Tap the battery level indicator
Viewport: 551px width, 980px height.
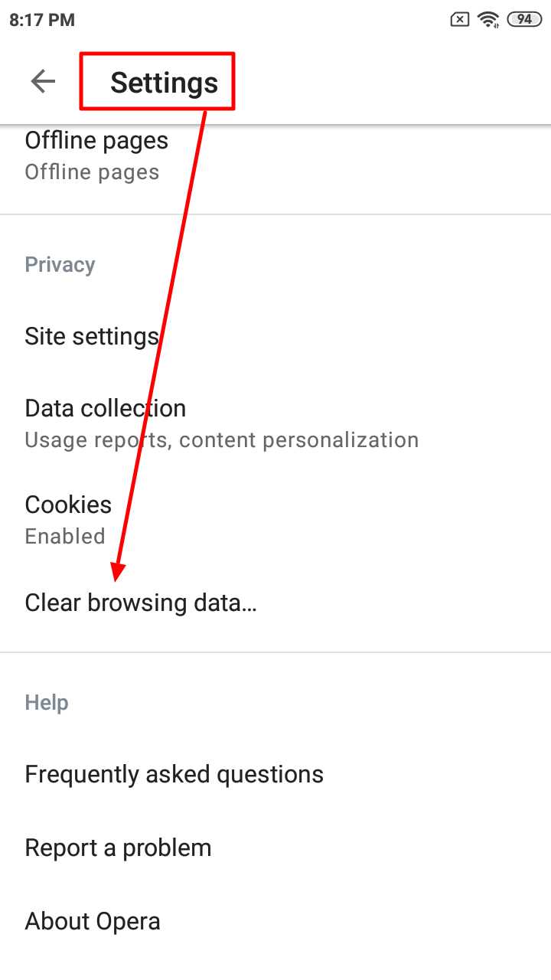[x=524, y=20]
